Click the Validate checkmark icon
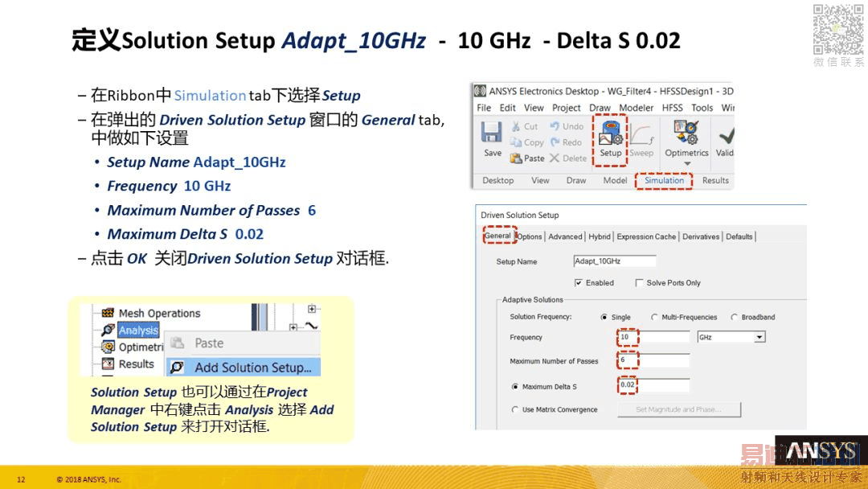The image size is (868, 489). click(726, 134)
